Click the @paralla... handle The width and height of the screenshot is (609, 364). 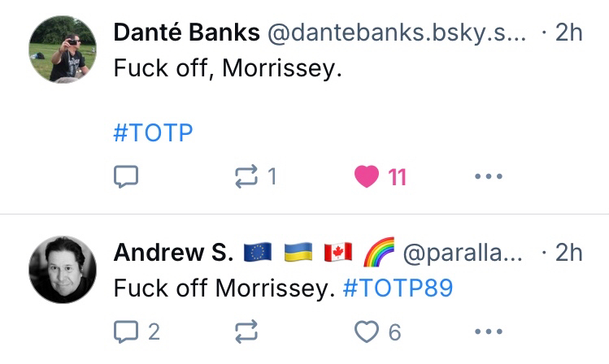coord(464,253)
